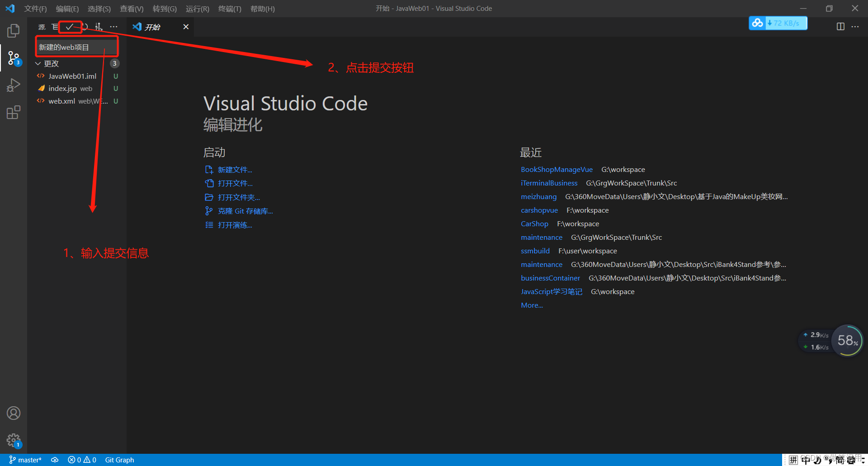Open the 运行(R) menu
868x466 pixels.
click(x=198, y=9)
